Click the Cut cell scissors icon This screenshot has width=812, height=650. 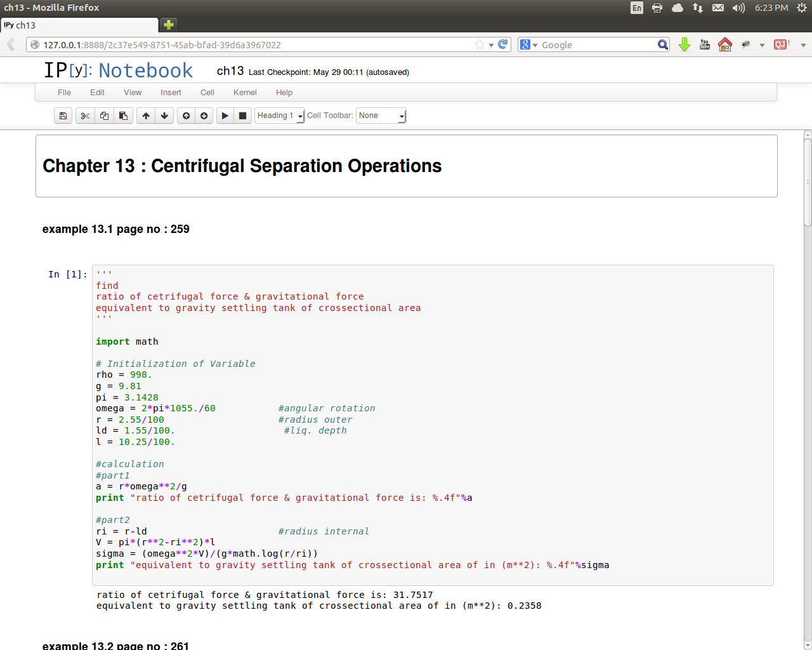coord(85,116)
